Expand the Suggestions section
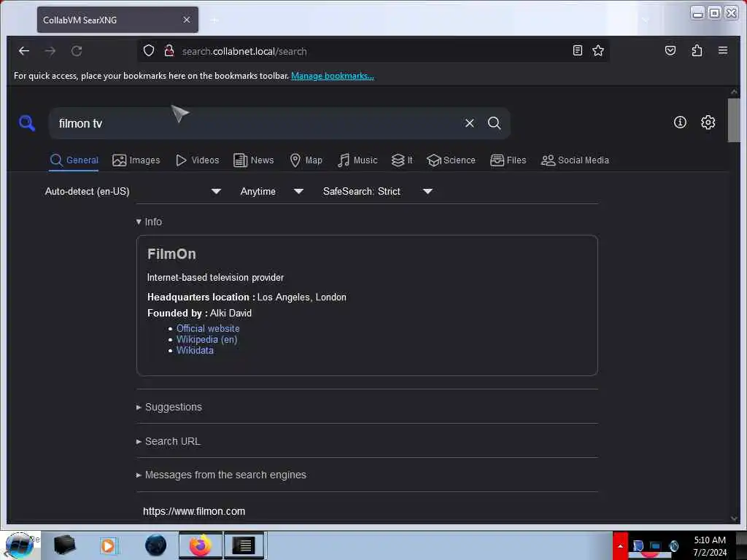Image resolution: width=747 pixels, height=560 pixels. pos(169,407)
